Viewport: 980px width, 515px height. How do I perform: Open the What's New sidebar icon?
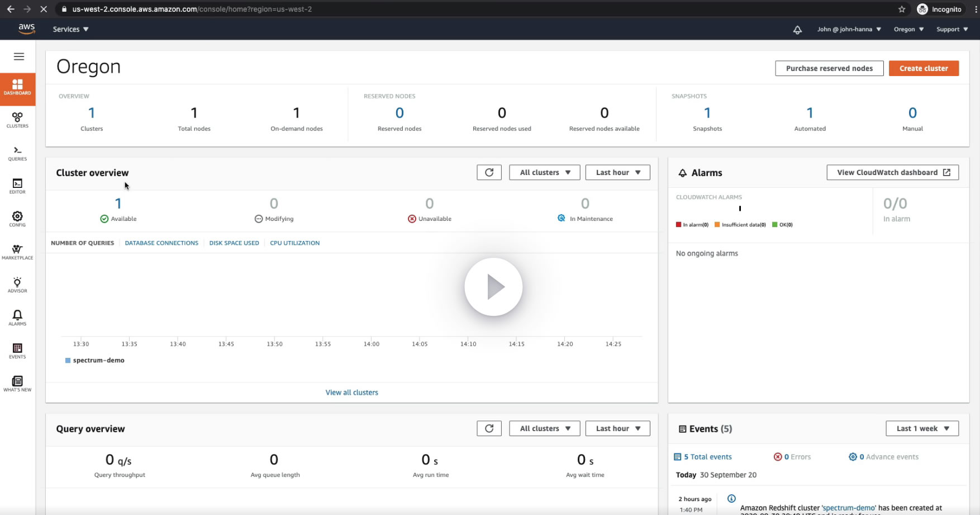(17, 384)
